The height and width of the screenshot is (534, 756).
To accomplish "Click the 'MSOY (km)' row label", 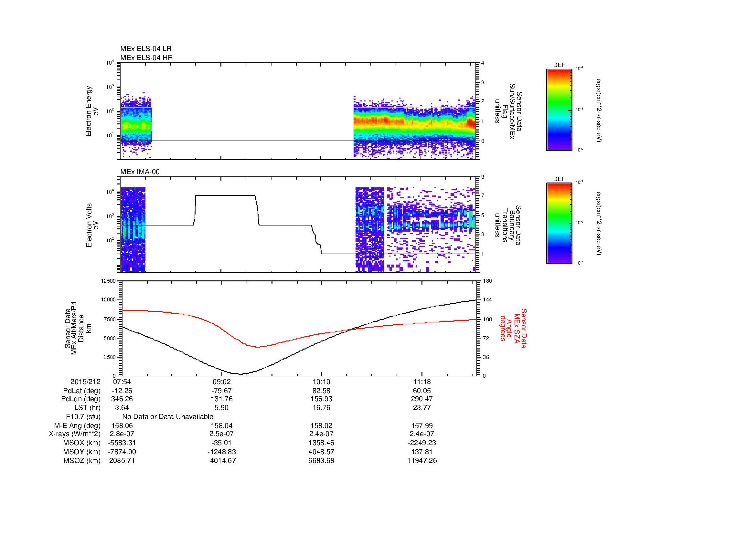I will (x=82, y=452).
